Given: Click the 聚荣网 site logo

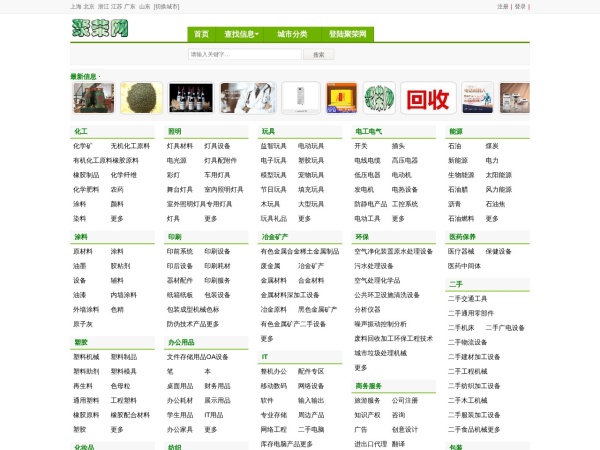Looking at the screenshot, I should coord(100,28).
